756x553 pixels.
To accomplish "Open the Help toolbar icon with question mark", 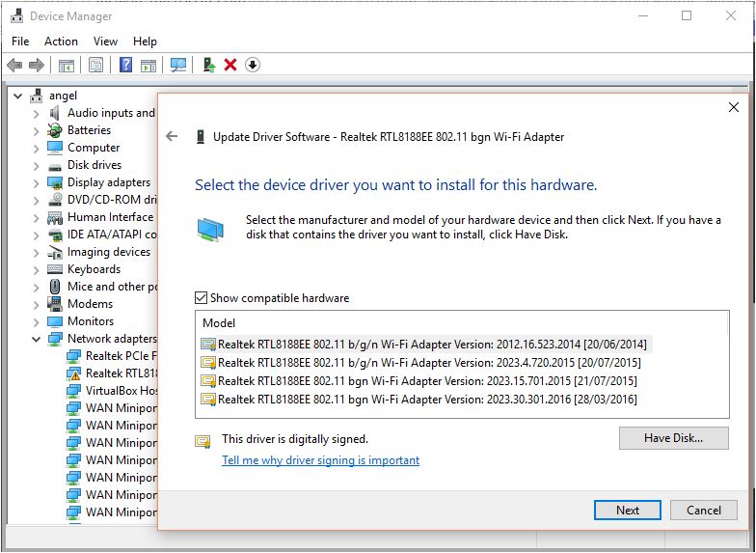I will point(125,65).
